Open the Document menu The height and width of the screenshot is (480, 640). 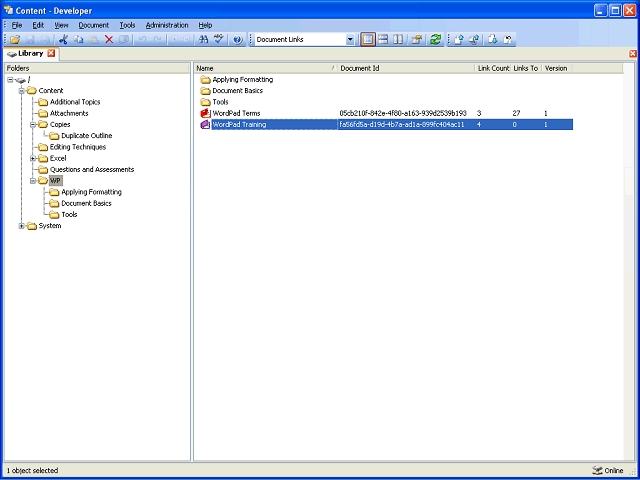point(94,25)
